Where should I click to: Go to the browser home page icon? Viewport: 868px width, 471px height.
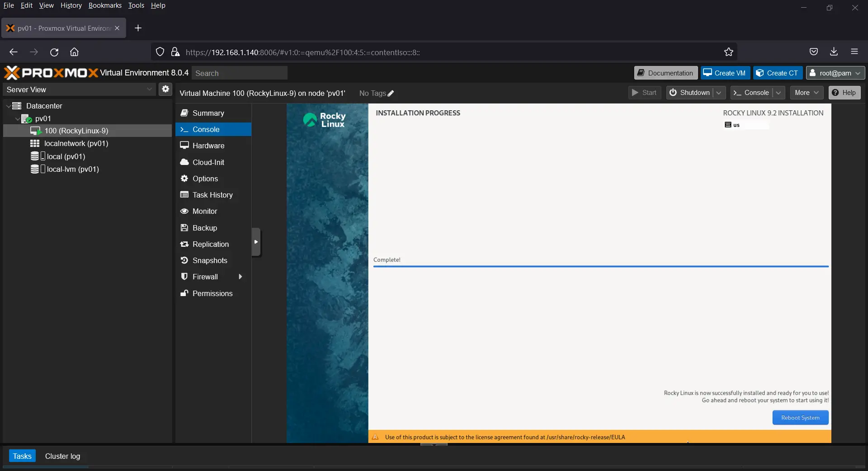coord(74,52)
